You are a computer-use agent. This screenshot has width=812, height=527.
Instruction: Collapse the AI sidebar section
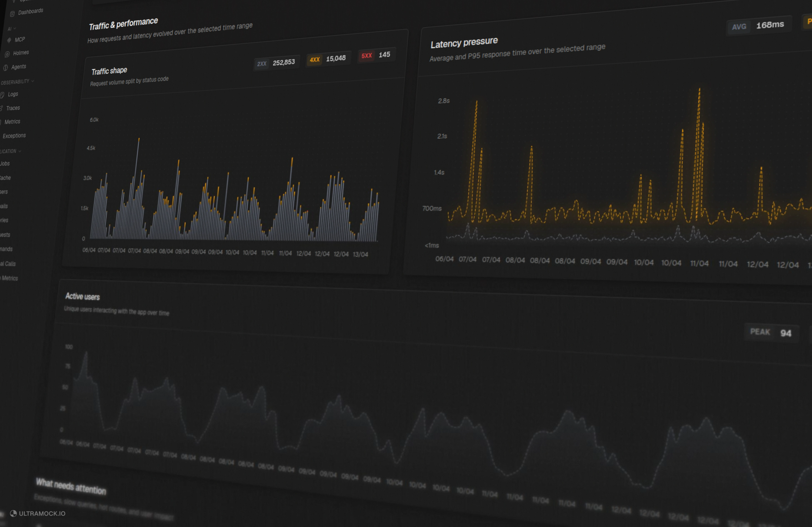pos(15,29)
